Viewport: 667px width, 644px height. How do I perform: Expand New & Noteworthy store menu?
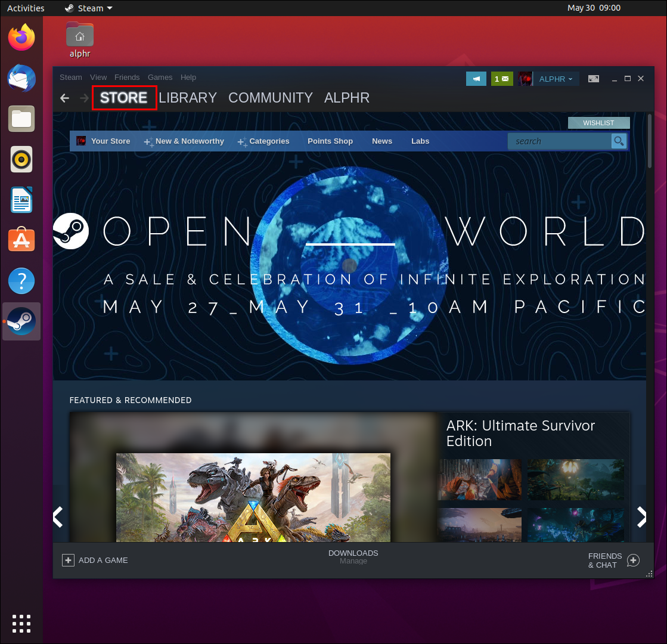pyautogui.click(x=184, y=141)
